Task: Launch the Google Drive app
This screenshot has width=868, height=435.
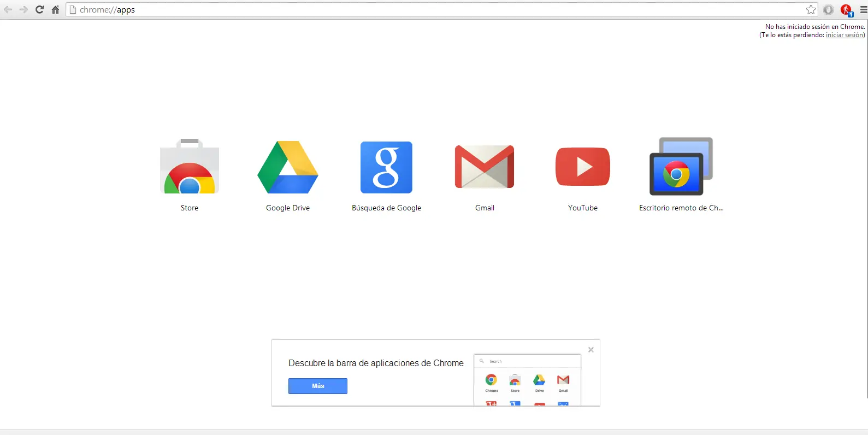Action: (x=288, y=167)
